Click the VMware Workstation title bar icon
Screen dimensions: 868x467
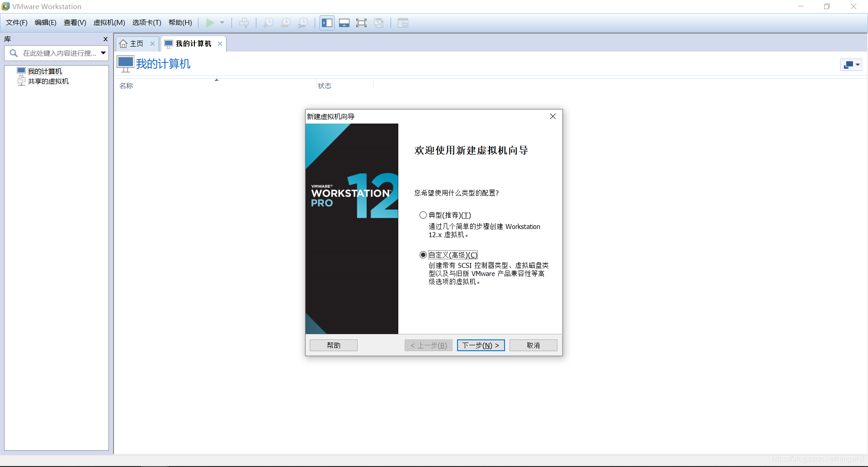pos(5,6)
